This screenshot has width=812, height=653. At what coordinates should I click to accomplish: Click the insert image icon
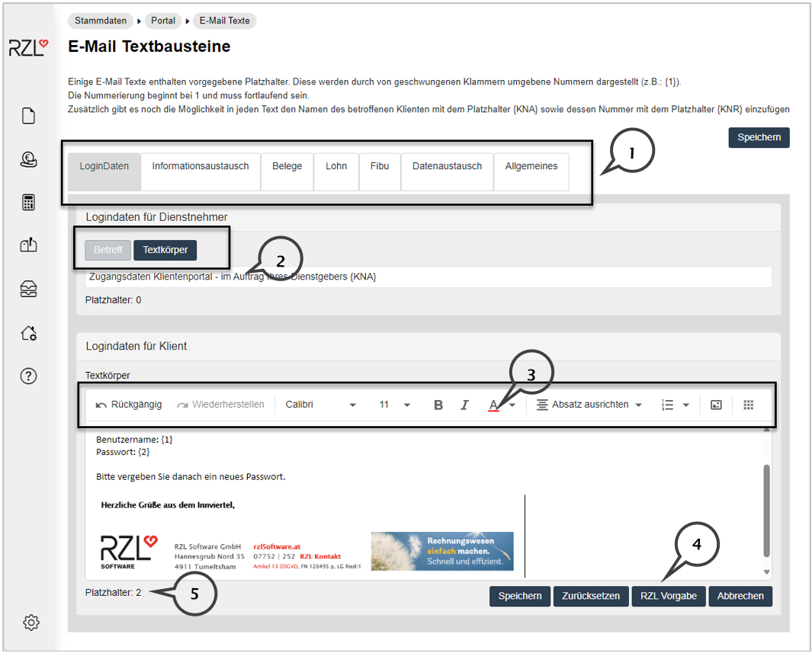pos(715,405)
